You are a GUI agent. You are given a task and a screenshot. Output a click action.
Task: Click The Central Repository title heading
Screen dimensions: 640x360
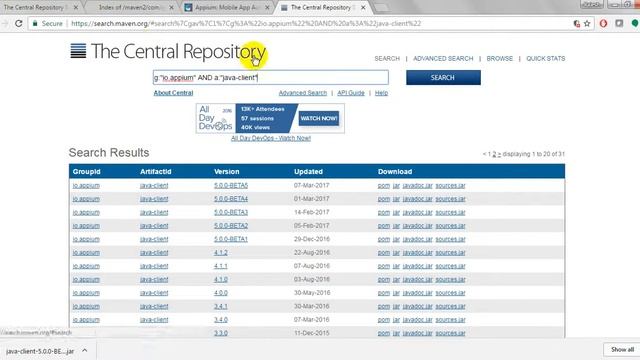[x=178, y=51]
